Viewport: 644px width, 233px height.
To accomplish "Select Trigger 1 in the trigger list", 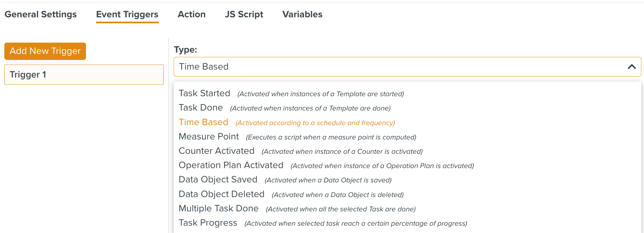I will coord(84,75).
